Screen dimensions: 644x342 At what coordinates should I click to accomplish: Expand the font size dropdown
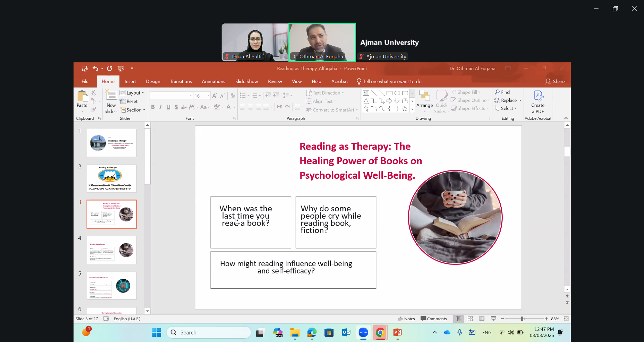click(x=208, y=96)
